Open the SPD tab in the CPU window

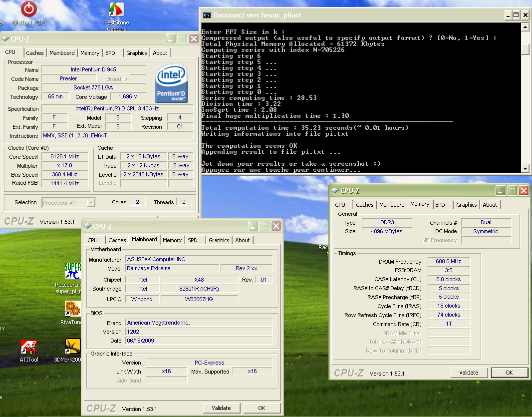pos(110,53)
